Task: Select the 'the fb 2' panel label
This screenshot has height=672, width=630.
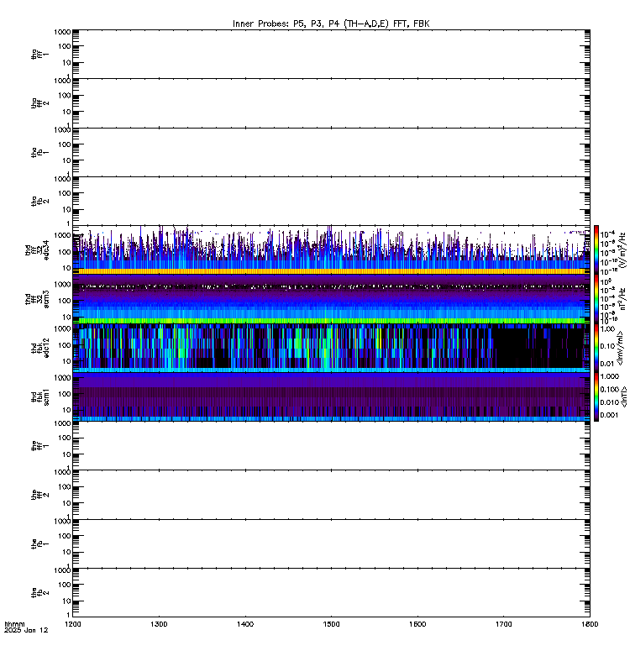Action: (x=39, y=593)
